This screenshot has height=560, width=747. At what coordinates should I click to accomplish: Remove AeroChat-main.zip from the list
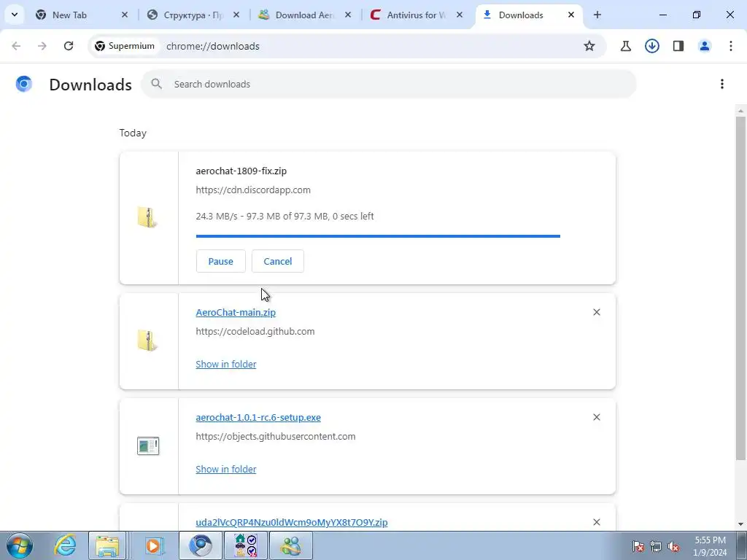597,312
